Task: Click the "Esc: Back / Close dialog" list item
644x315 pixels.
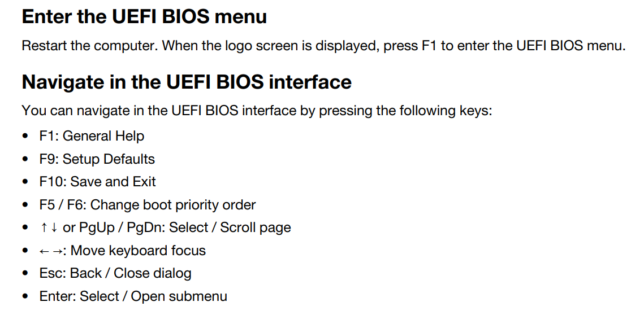Action: pos(115,273)
